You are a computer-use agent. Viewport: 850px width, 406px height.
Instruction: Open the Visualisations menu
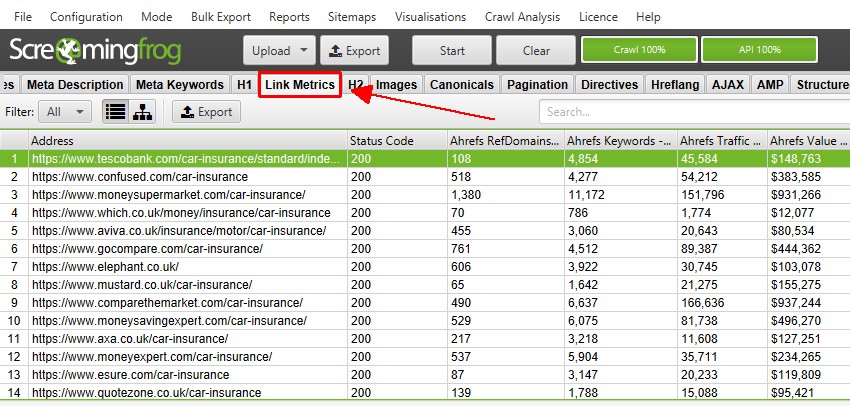click(x=430, y=17)
